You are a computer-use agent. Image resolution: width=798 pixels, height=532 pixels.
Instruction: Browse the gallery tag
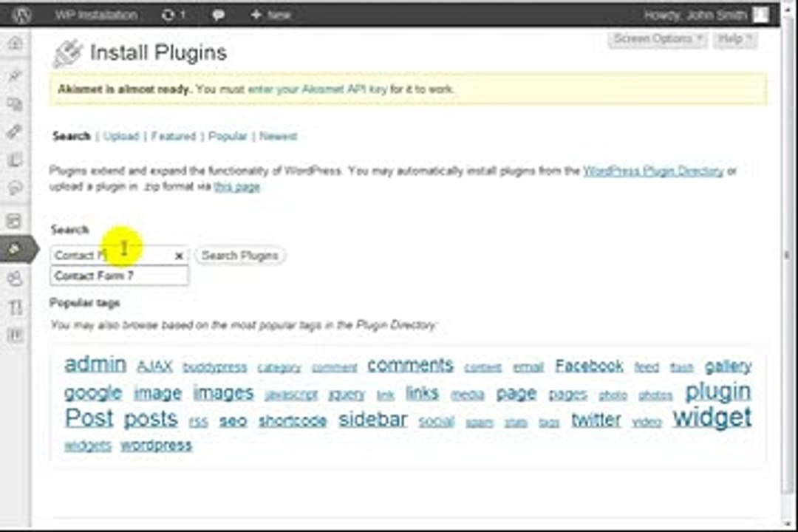[729, 366]
